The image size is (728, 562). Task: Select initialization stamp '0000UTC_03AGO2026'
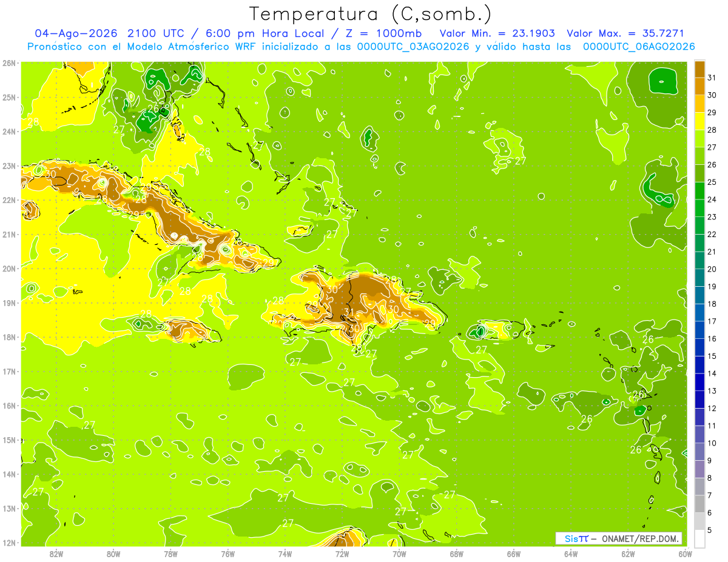pos(413,47)
